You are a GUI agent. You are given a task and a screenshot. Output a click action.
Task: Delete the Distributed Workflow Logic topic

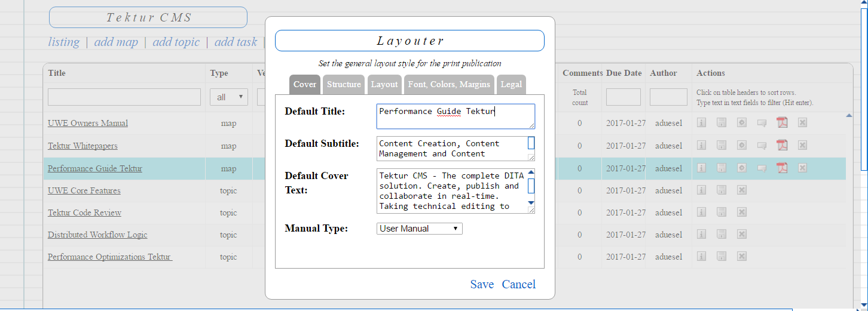tap(741, 235)
